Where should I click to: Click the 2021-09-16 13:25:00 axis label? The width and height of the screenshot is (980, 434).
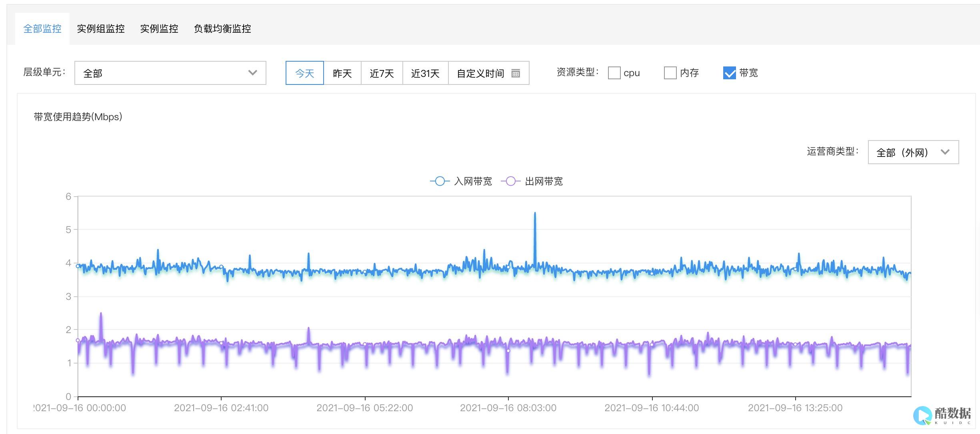click(x=795, y=408)
